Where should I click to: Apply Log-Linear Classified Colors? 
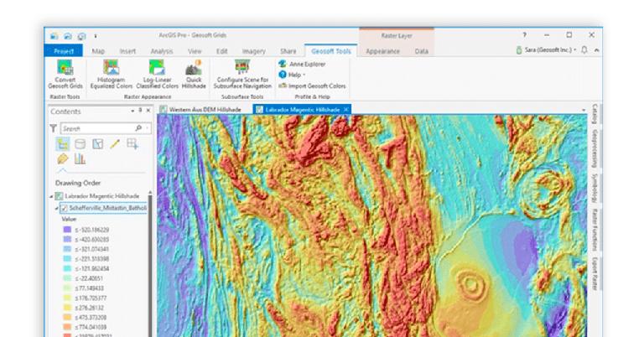point(157,75)
